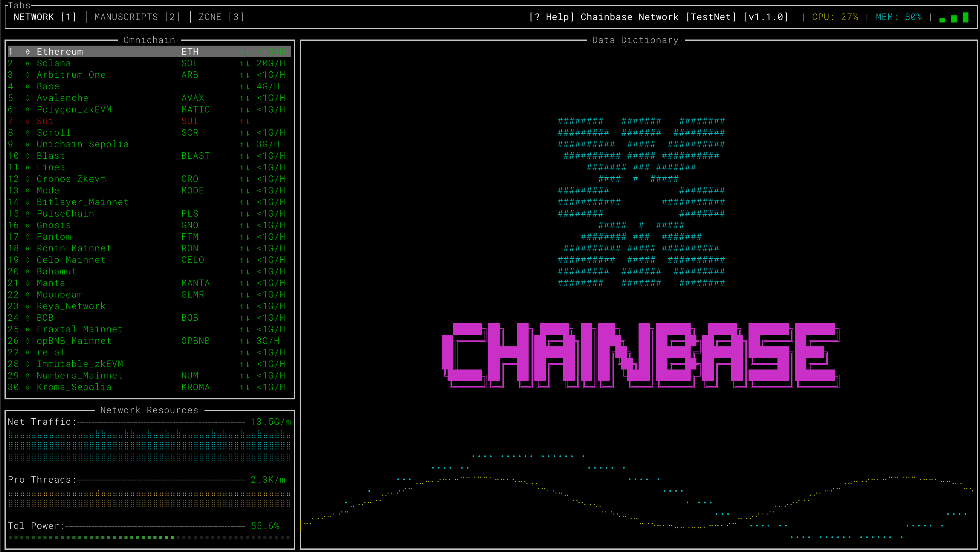This screenshot has height=552, width=980.
Task: Click the 3G/H rate on Unichain Sepolia row
Action: click(x=268, y=145)
